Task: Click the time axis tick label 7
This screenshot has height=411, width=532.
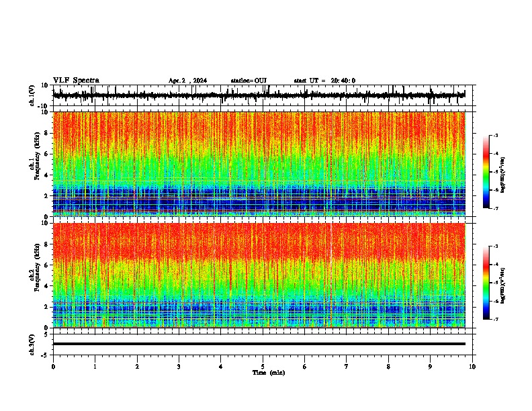Action: pos(347,367)
